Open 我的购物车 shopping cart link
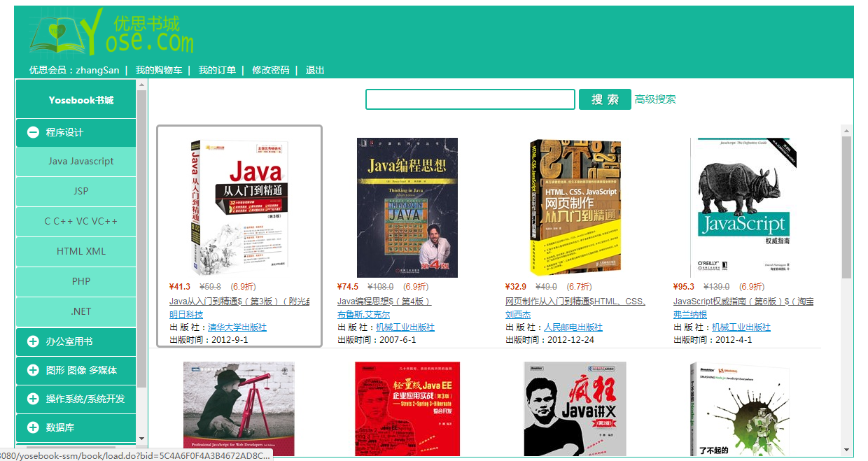The width and height of the screenshot is (868, 461). pos(159,70)
